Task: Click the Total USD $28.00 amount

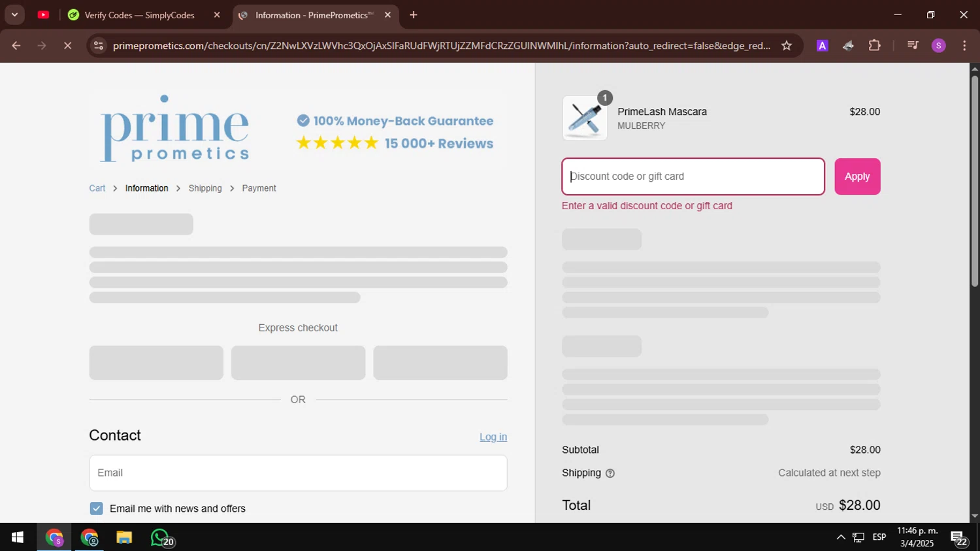Action: [x=848, y=505]
